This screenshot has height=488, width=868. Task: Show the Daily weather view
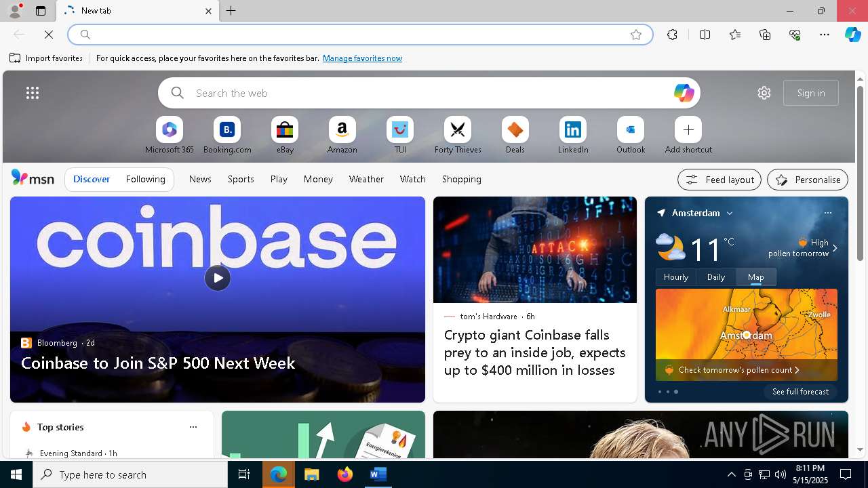716,277
